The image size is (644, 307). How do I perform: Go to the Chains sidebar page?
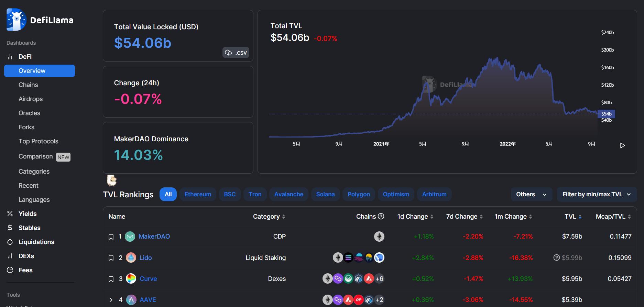(28, 85)
